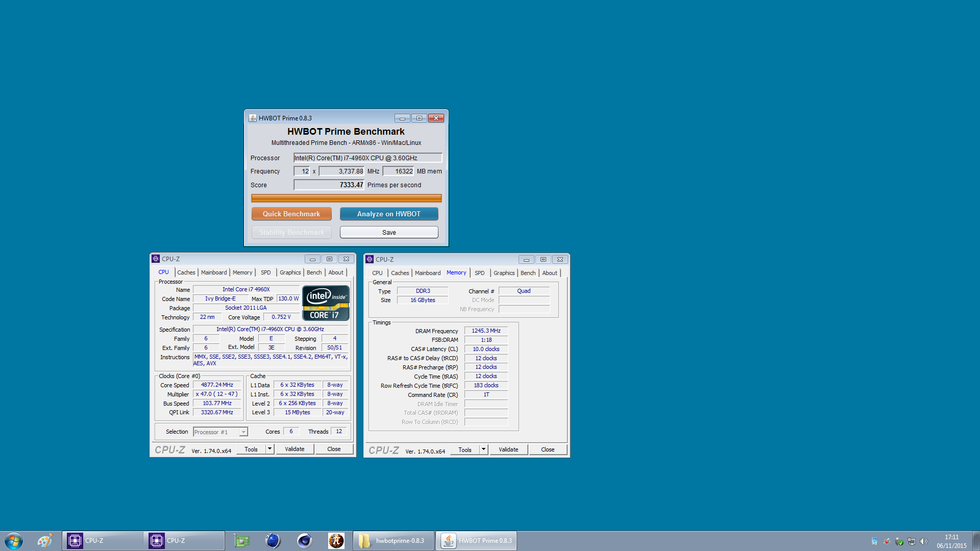
Task: Click the left CPU-Z window title icon
Action: tap(156, 259)
